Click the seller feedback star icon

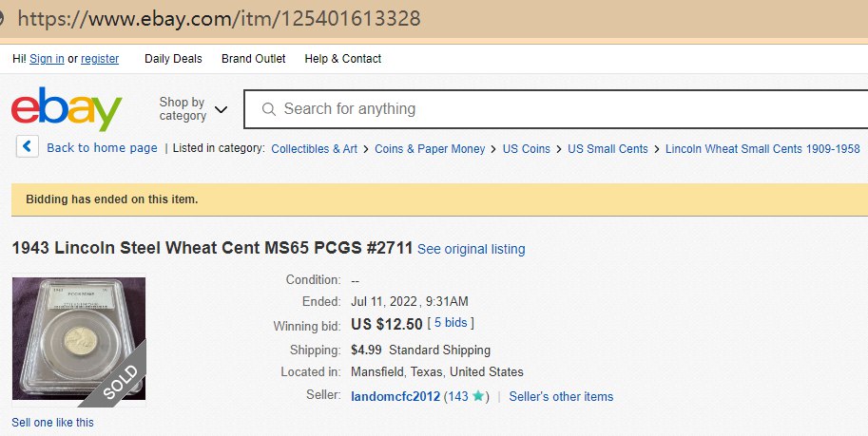478,396
